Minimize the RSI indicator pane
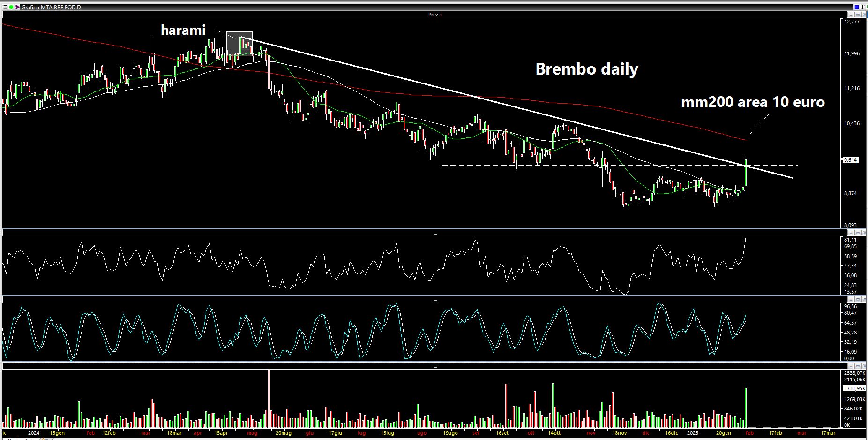Viewport: 868px width, 440px height. click(x=851, y=233)
